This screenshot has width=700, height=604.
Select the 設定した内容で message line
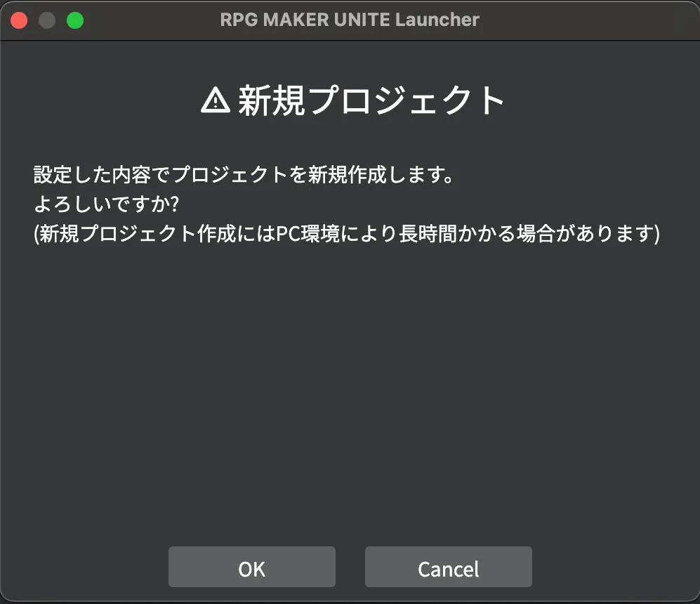[x=244, y=175]
